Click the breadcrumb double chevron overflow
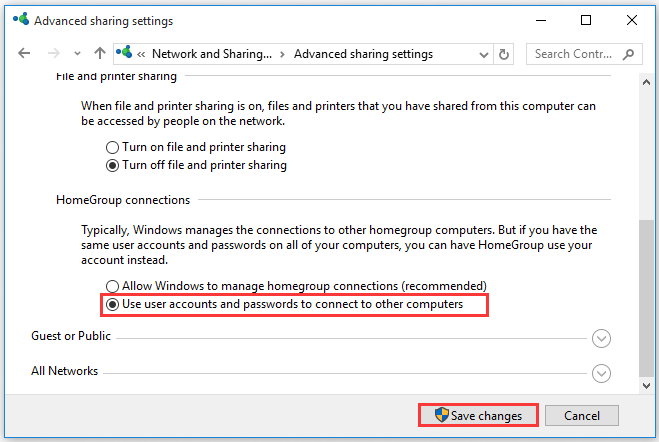 [x=141, y=55]
